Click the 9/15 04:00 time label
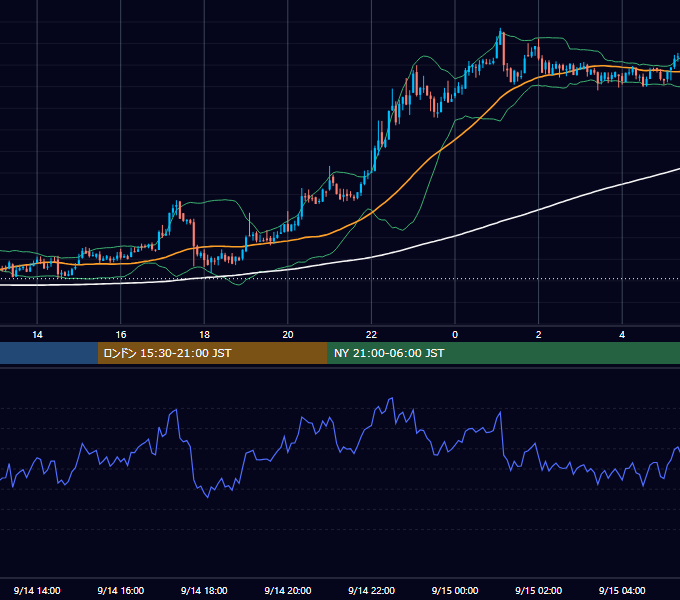This screenshot has width=680, height=600. [622, 590]
